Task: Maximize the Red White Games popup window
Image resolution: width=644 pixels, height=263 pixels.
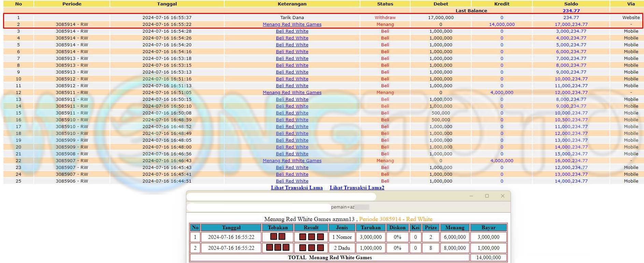Action: pyautogui.click(x=487, y=196)
